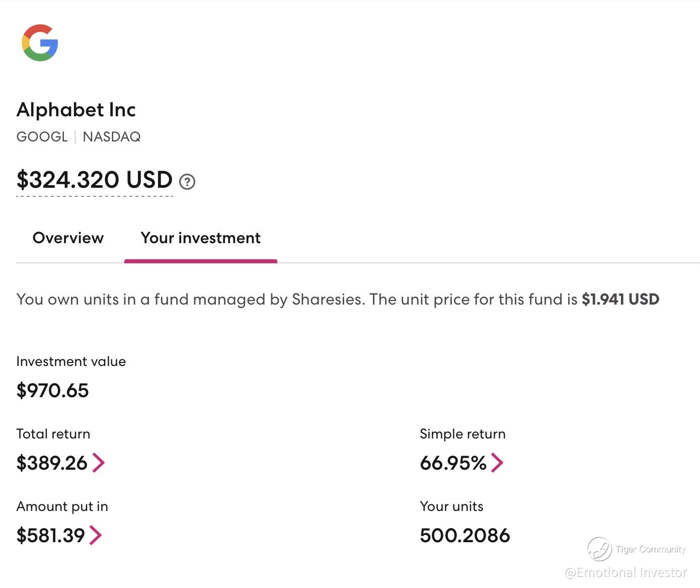Viewport: 700px width, 588px height.
Task: Click the NASDAQ exchange label
Action: pyautogui.click(x=112, y=137)
